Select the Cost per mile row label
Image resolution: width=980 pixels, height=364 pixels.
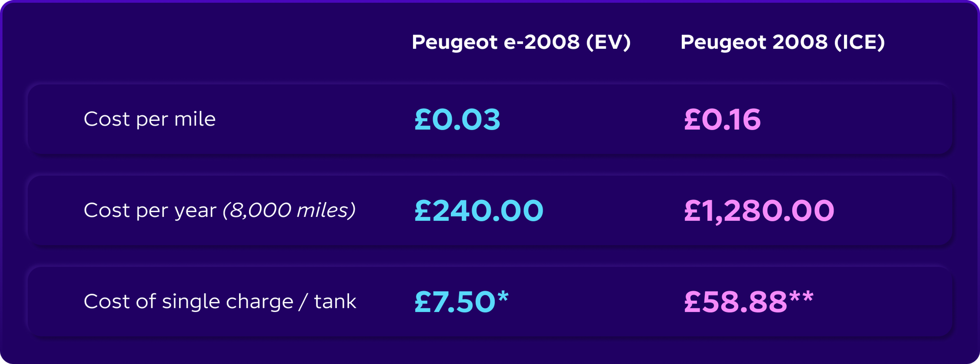[150, 119]
